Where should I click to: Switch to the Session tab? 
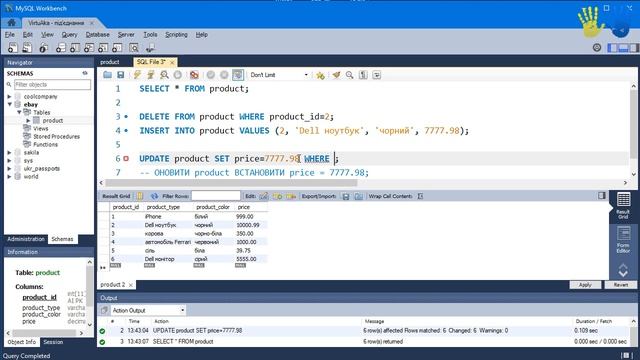(x=53, y=342)
